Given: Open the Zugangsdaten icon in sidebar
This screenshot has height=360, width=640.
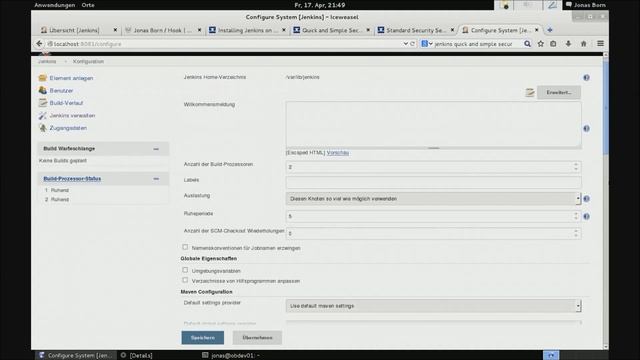Looking at the screenshot, I should (42, 128).
